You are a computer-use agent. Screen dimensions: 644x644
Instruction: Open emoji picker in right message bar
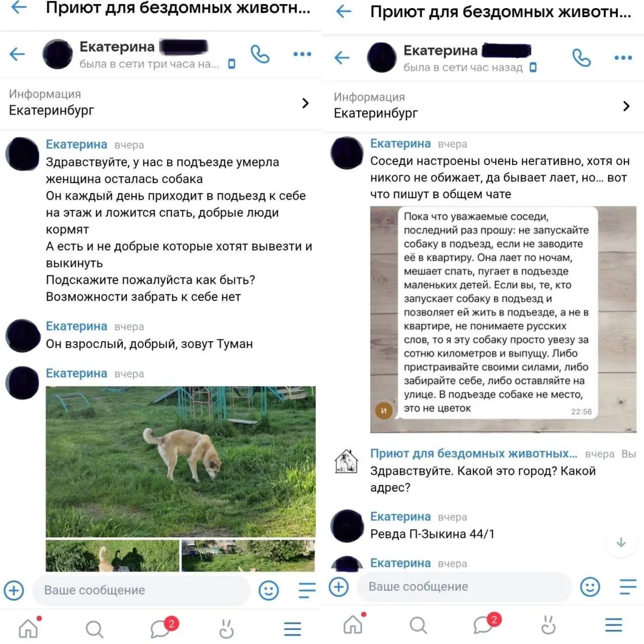tap(590, 587)
